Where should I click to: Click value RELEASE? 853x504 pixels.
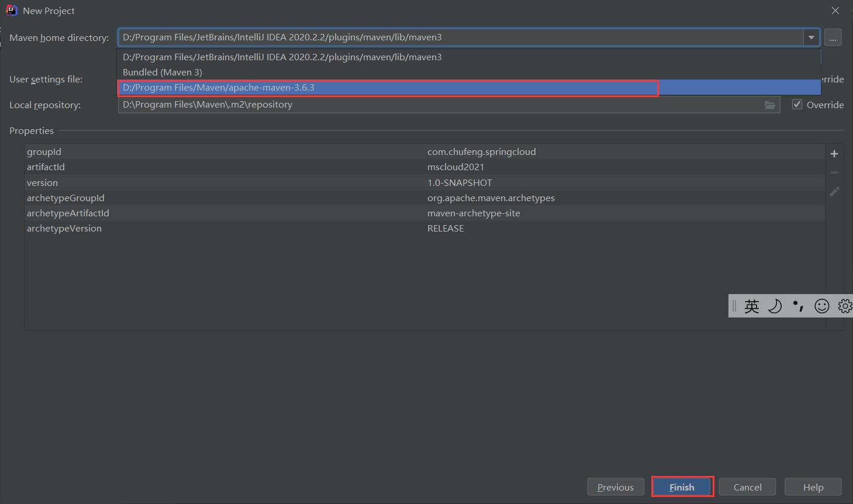coord(446,228)
